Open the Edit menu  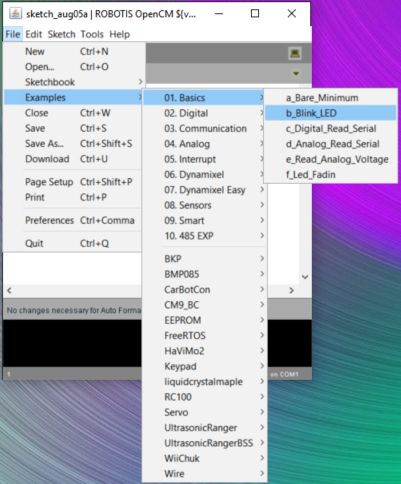click(x=34, y=34)
